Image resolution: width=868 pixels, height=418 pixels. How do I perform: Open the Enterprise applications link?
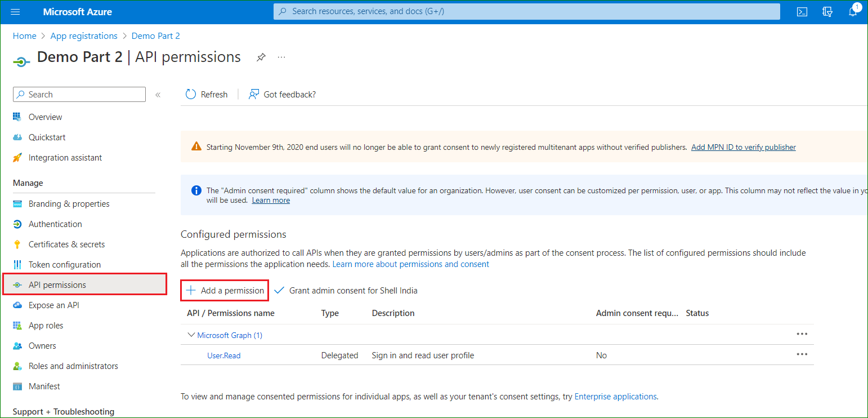pyautogui.click(x=616, y=397)
